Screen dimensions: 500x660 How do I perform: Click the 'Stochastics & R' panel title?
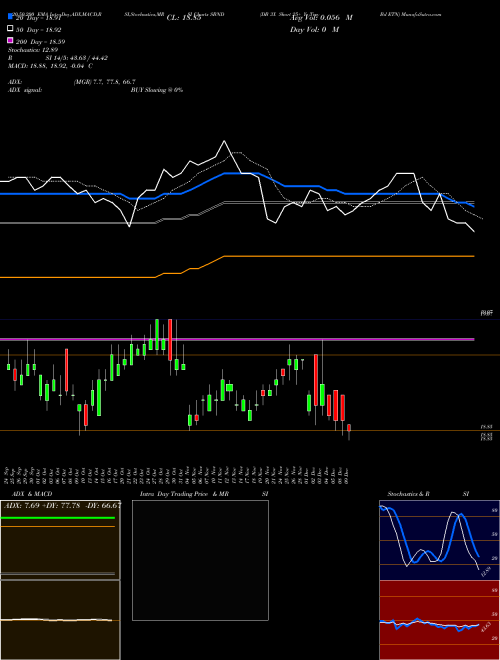tap(409, 494)
